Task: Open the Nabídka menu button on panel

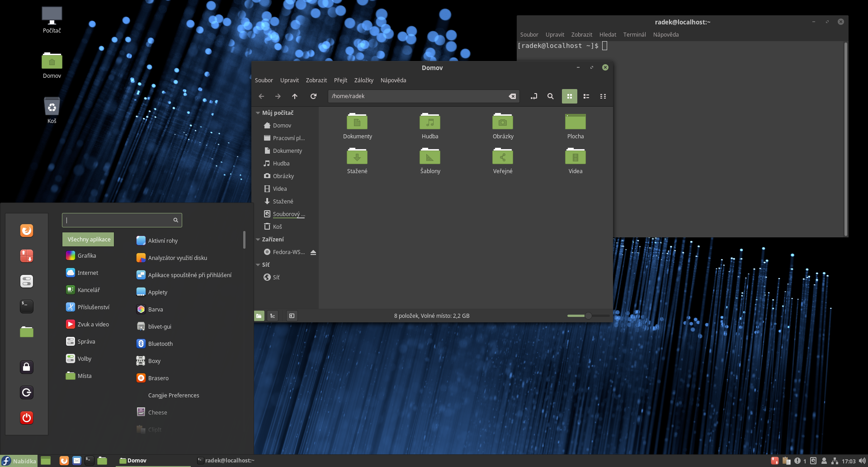Action: pos(19,461)
